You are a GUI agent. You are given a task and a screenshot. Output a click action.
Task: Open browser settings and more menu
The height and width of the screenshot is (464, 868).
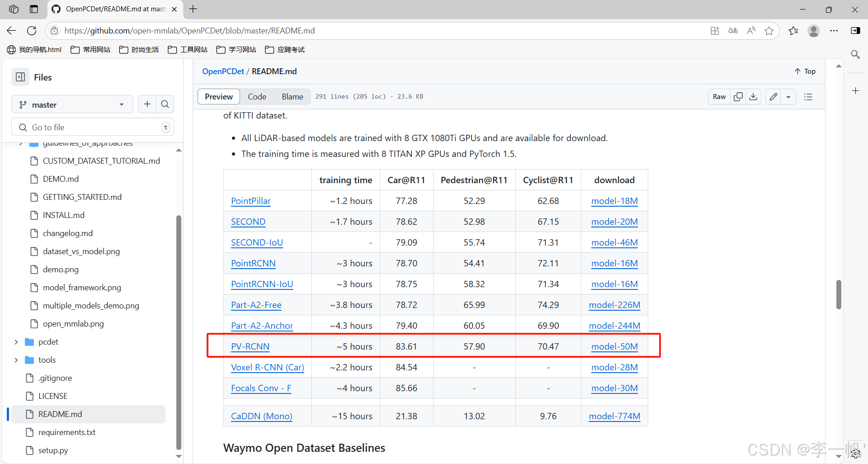[834, 31]
